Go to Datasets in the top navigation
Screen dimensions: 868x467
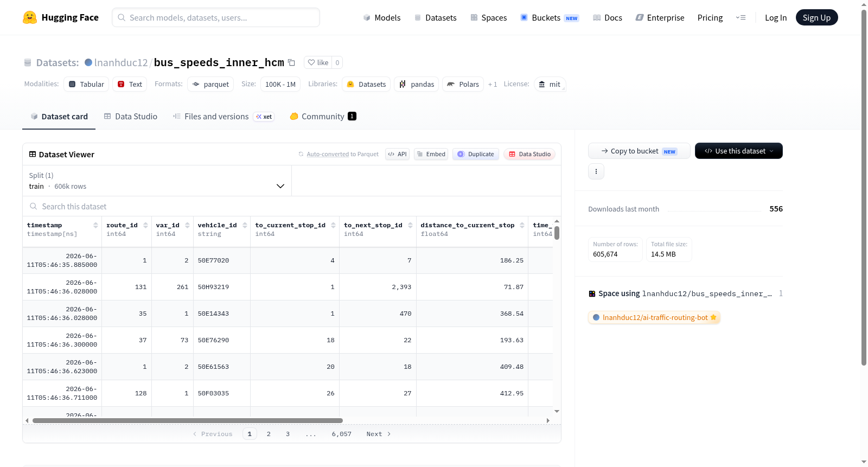click(436, 17)
